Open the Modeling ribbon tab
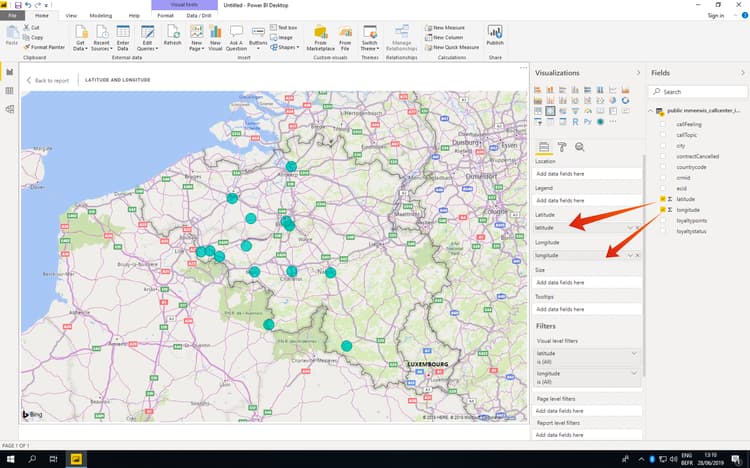 click(x=100, y=16)
